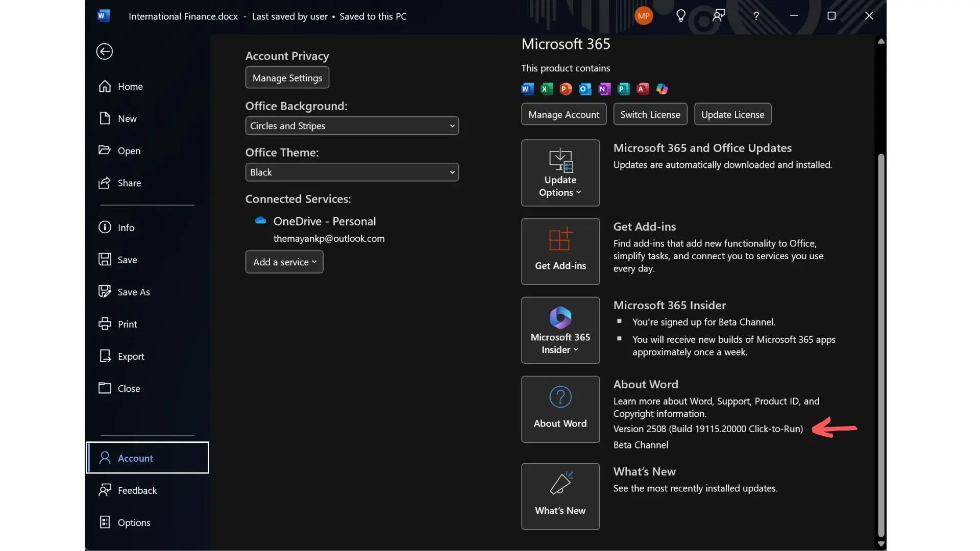Image resolution: width=980 pixels, height=551 pixels.
Task: Click the Excel product icon
Action: point(546,89)
